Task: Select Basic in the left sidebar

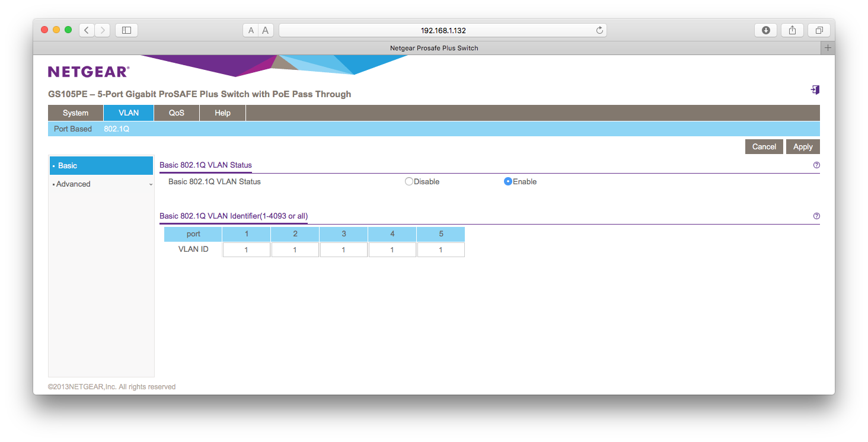Action: pyautogui.click(x=101, y=166)
